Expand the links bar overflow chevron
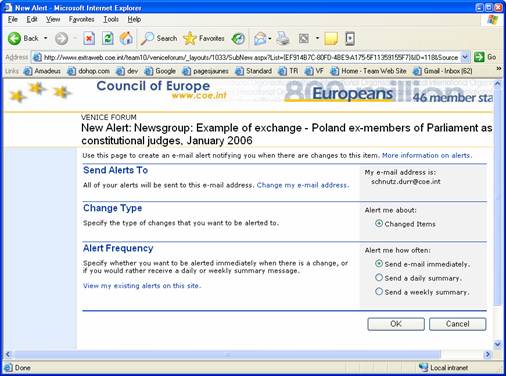This screenshot has width=506, height=376. 499,68
